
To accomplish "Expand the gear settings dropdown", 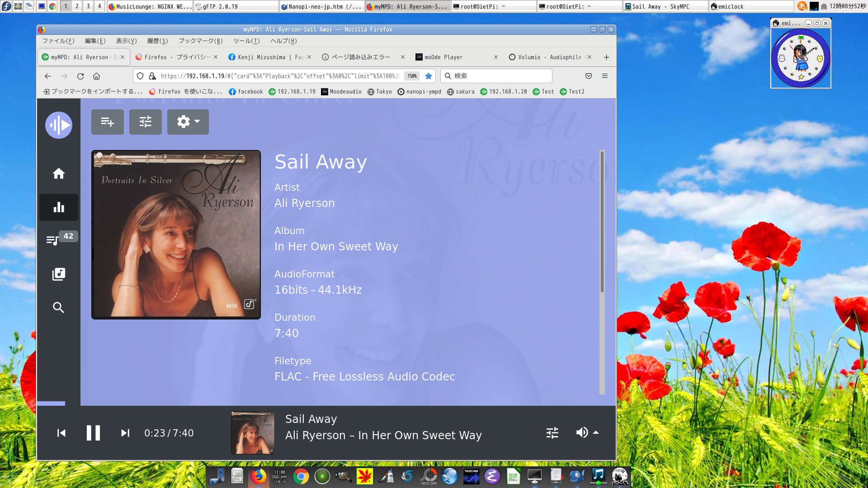I will pyautogui.click(x=188, y=122).
